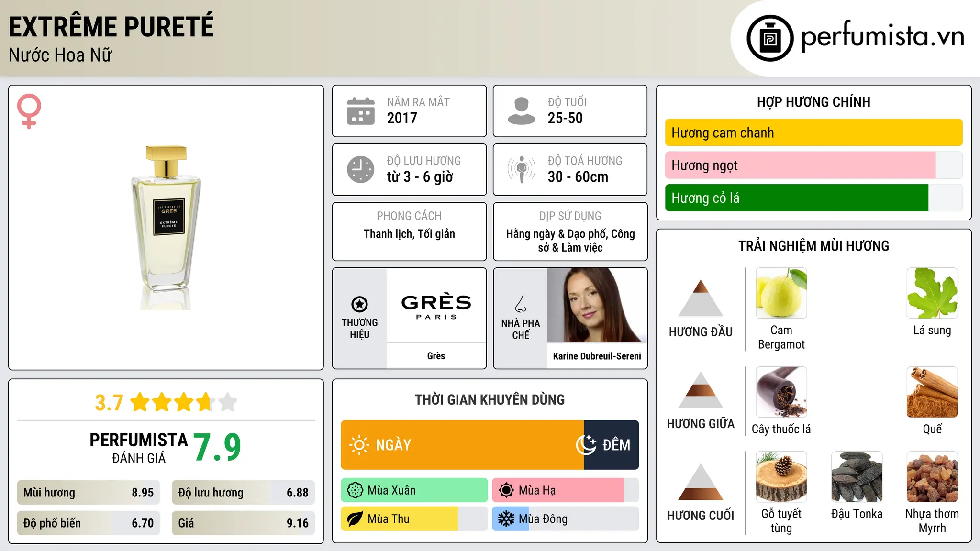Click the sun icon for Mùa Hạ
Viewport: 980px width, 551px height.
click(506, 490)
